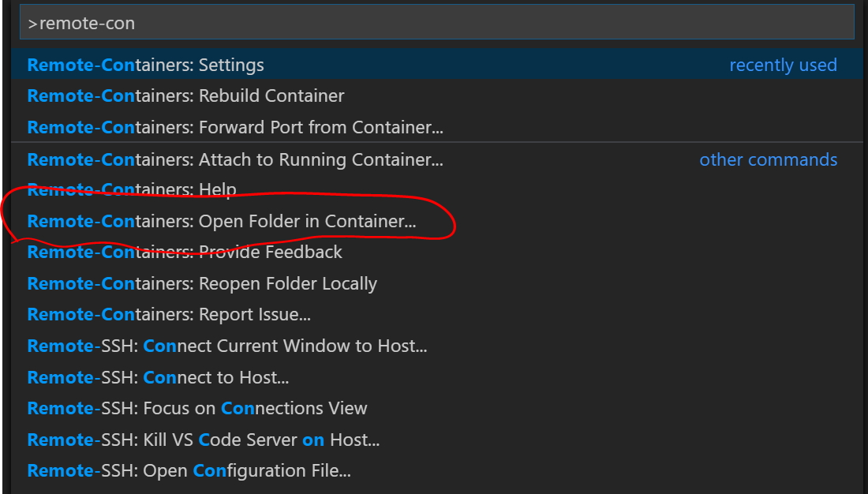The width and height of the screenshot is (868, 494).
Task: Click the recently used label
Action: [783, 65]
